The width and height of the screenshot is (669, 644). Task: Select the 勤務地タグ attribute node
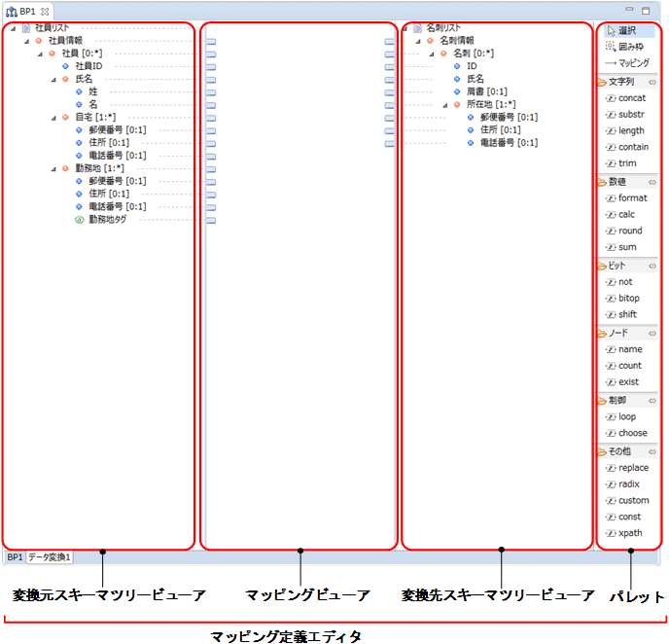tap(108, 219)
